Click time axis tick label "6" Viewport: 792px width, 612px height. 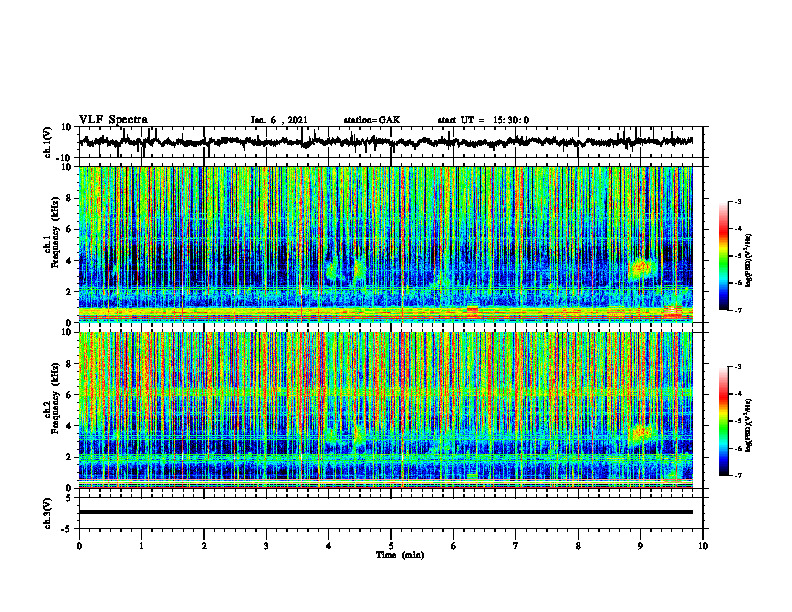point(454,546)
